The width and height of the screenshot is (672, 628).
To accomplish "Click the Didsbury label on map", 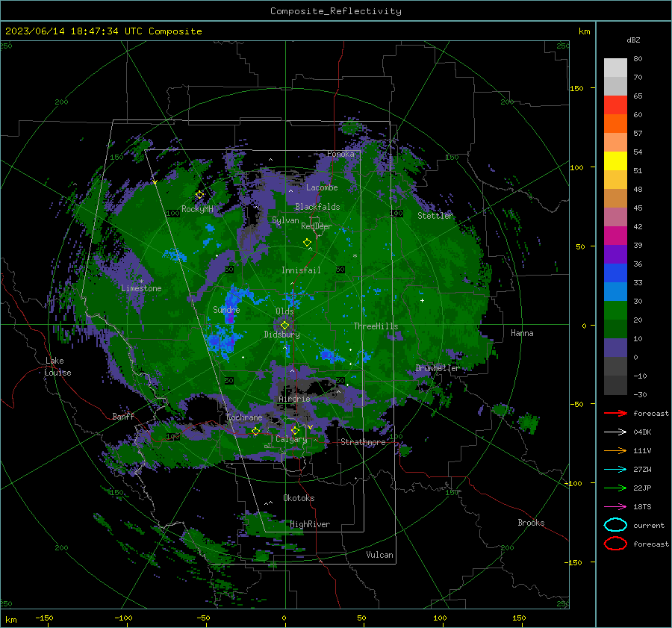I will click(x=281, y=335).
